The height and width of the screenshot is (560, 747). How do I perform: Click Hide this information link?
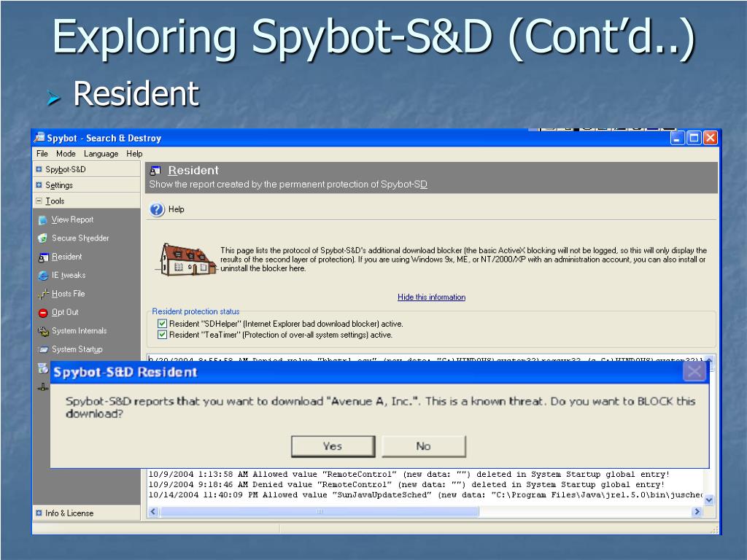(x=432, y=297)
